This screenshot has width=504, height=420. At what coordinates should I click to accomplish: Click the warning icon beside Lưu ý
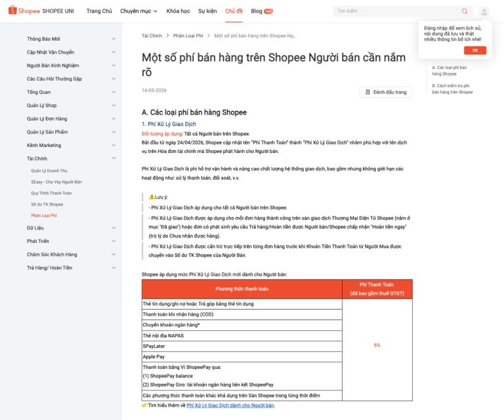pyautogui.click(x=152, y=197)
